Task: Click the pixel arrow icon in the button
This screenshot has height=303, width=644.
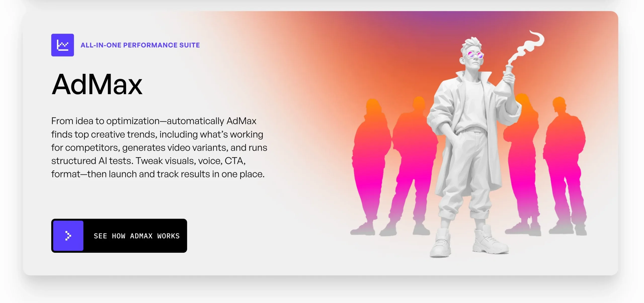Action: pyautogui.click(x=68, y=236)
